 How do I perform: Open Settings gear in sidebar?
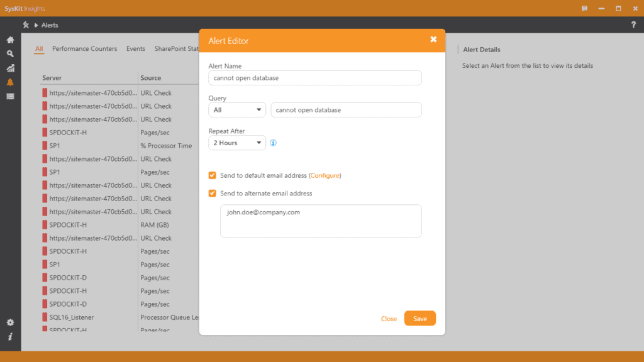click(10, 322)
